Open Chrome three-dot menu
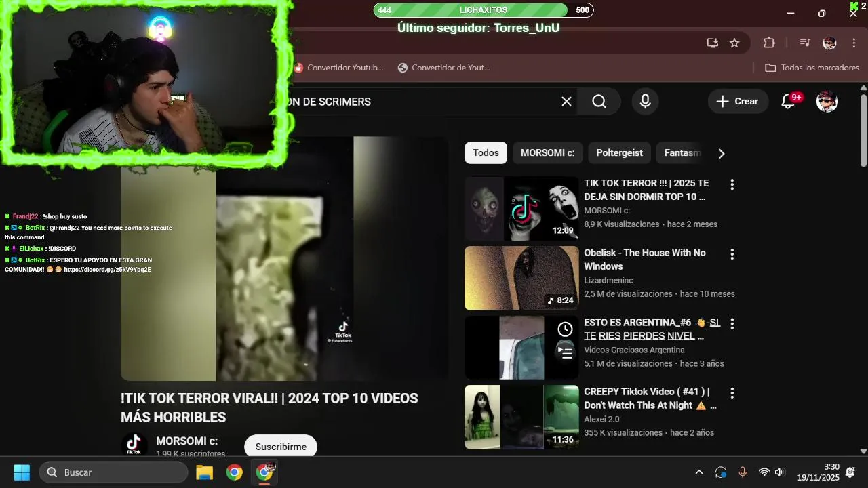The image size is (868, 488). (854, 43)
